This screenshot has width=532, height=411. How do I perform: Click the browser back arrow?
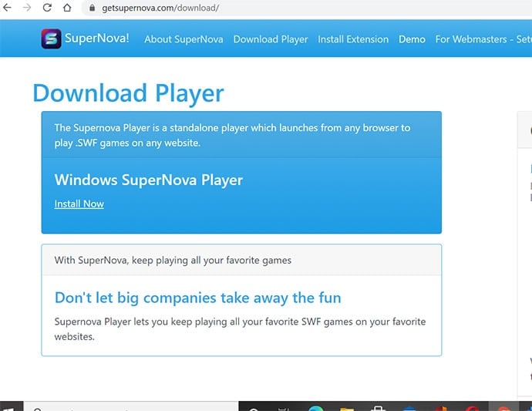7,8
